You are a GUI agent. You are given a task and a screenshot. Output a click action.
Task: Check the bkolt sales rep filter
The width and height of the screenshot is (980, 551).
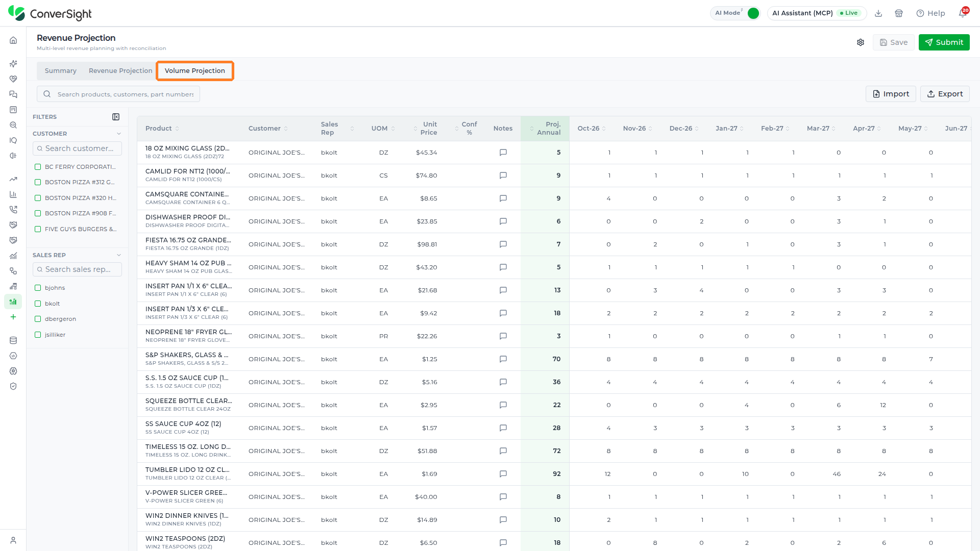click(x=38, y=304)
